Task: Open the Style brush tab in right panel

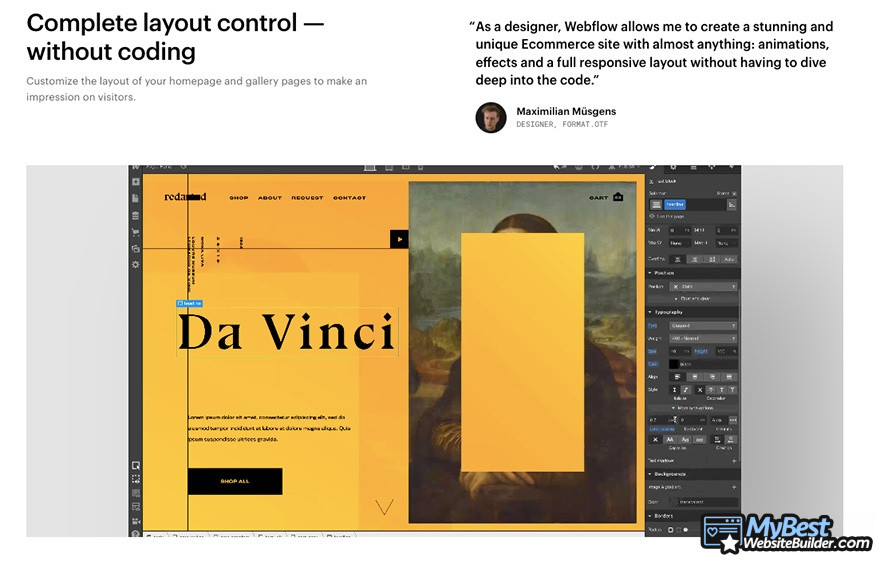Action: [653, 168]
